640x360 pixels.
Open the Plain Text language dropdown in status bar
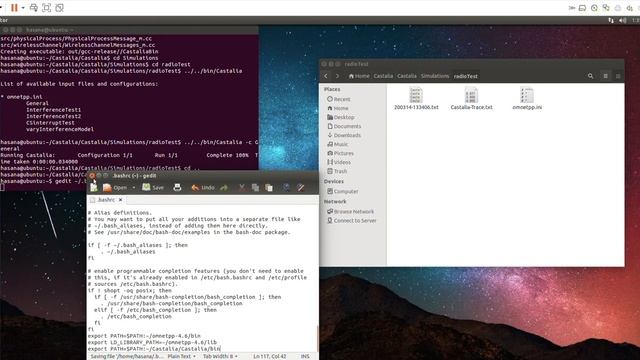click(182, 356)
